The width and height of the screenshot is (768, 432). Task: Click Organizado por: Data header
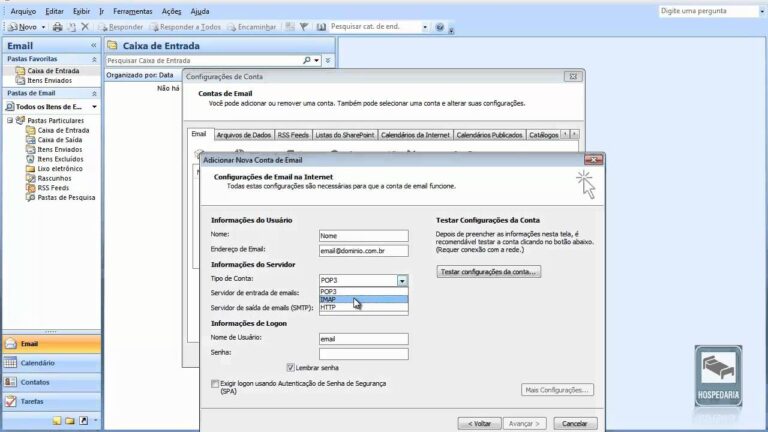140,75
